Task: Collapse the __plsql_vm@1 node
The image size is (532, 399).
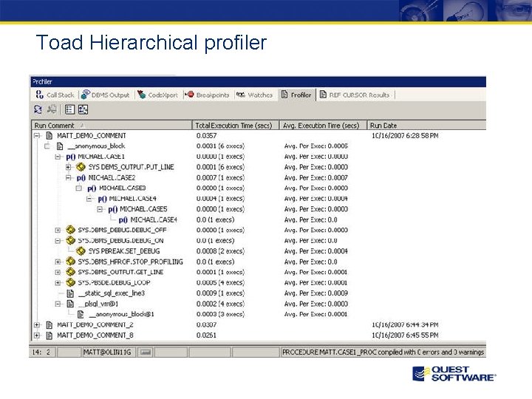Action: click(x=58, y=304)
